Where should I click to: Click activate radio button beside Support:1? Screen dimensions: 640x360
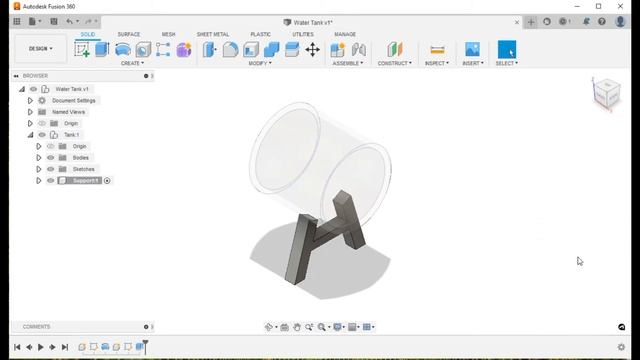107,180
